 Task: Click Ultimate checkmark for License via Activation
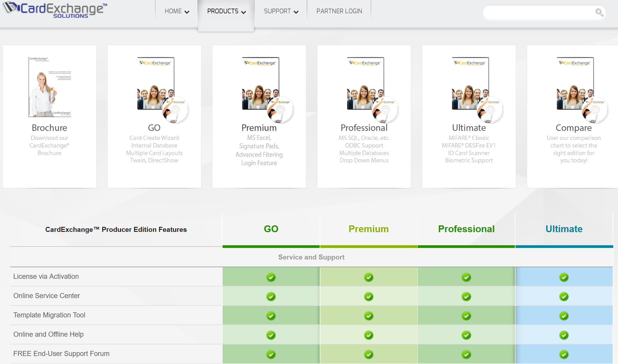coord(564,277)
